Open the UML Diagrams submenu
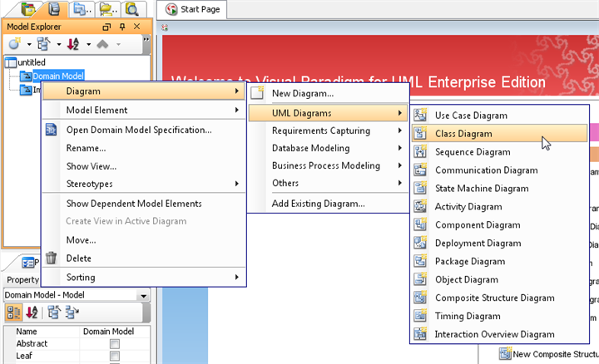Image resolution: width=599 pixels, height=364 pixels. (x=329, y=113)
